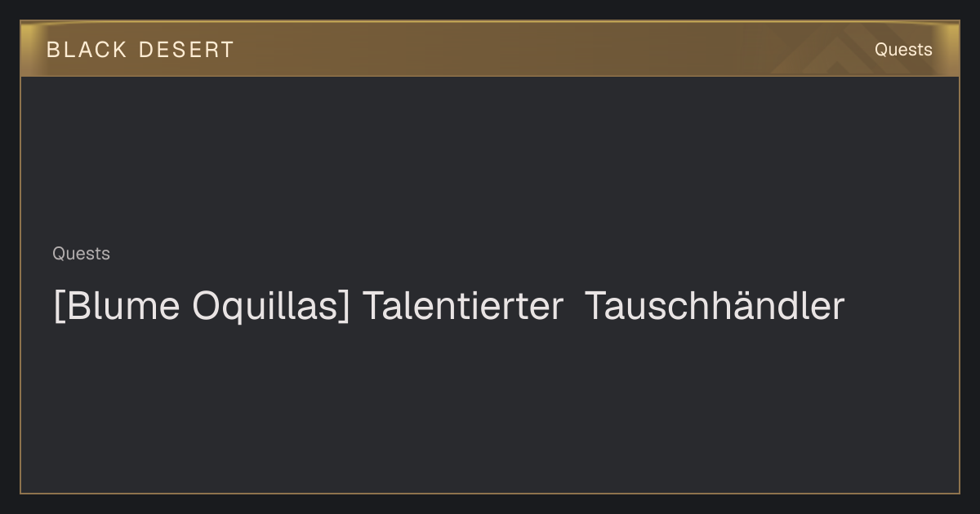This screenshot has height=514, width=980.
Task: Click the dark card area below the title
Action: (x=490, y=408)
